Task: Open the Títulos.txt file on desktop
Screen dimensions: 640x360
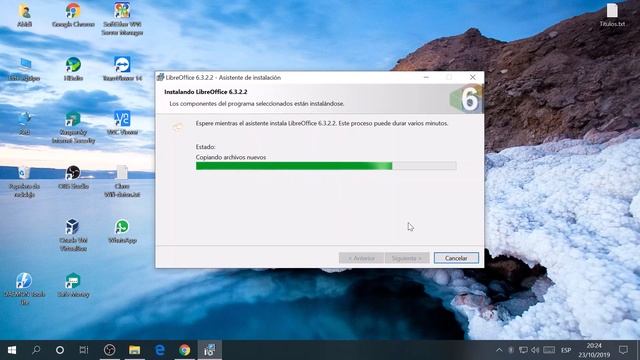Action: 612,15
